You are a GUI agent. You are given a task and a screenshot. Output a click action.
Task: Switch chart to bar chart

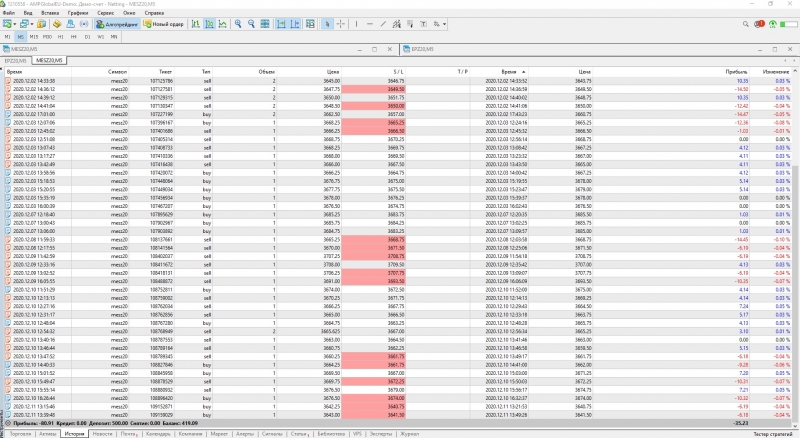195,24
